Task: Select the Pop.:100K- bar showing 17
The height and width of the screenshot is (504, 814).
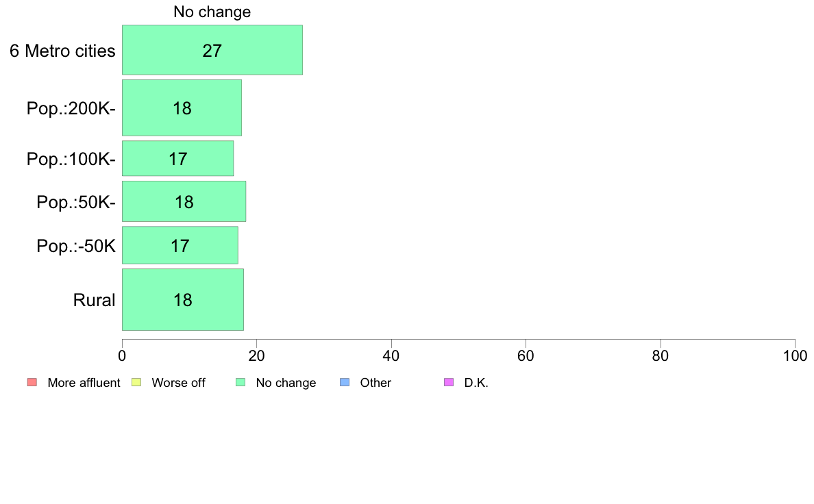Action: [177, 158]
